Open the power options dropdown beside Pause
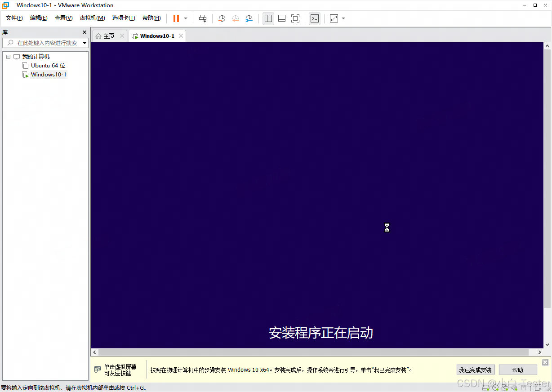The image size is (552, 392). (186, 18)
